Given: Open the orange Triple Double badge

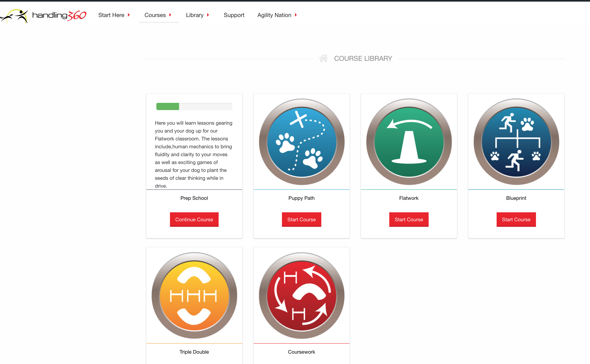Looking at the screenshot, I should [x=194, y=295].
